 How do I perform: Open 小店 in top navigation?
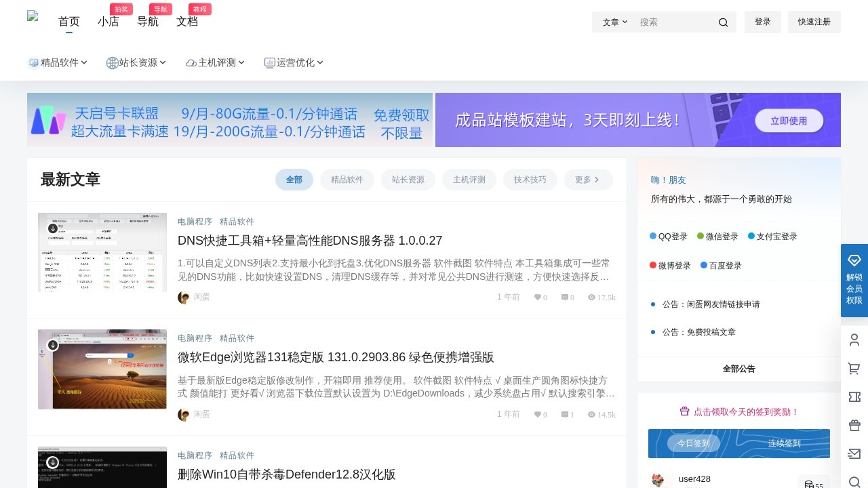(x=108, y=21)
